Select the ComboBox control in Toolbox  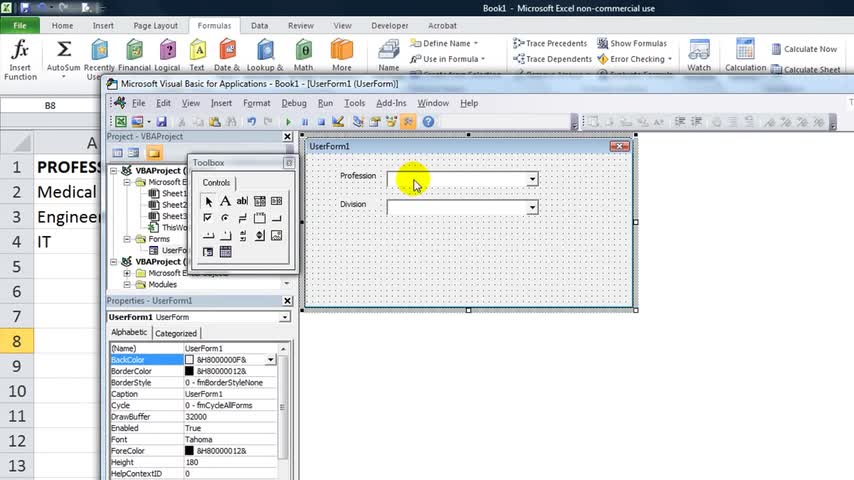pyautogui.click(x=260, y=201)
